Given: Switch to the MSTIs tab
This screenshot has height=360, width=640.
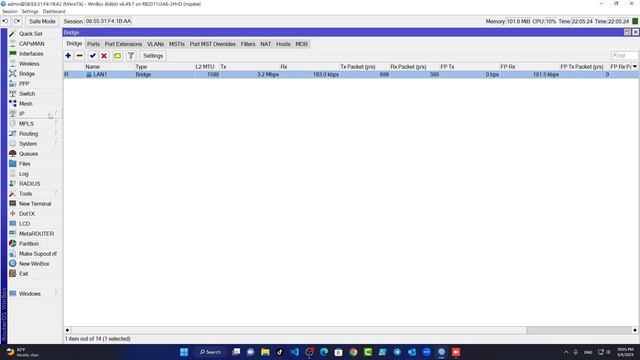Looking at the screenshot, I should 177,44.
